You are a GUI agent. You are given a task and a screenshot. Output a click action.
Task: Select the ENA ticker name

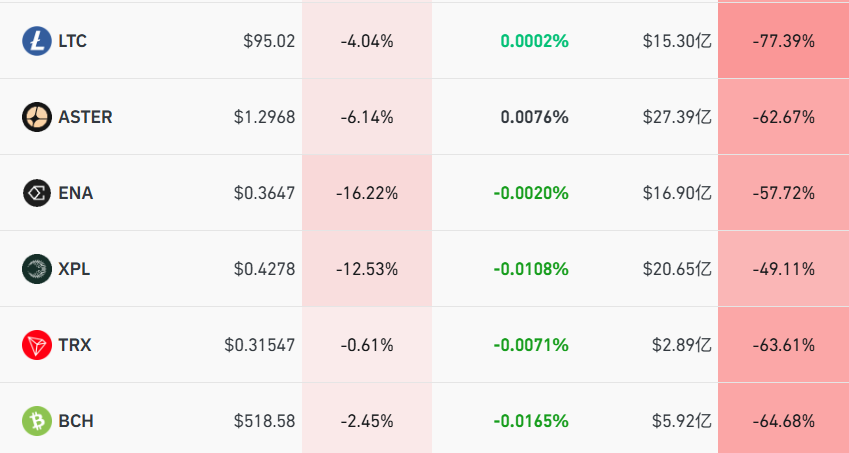click(x=75, y=193)
